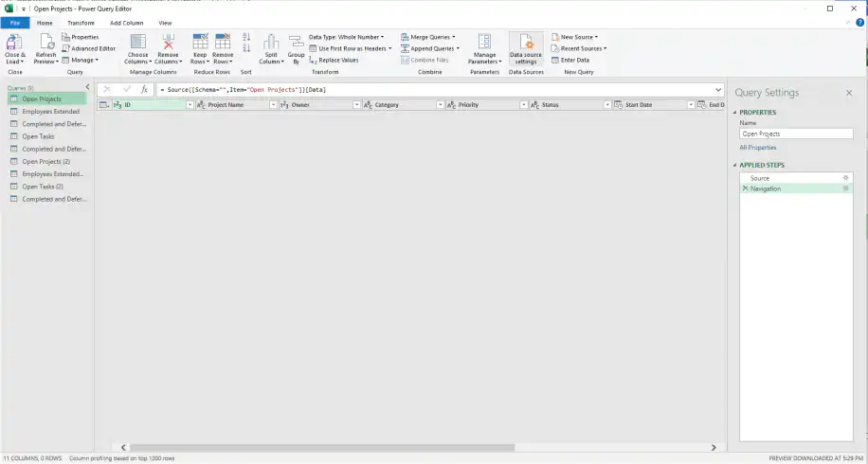Select the Open Projects query in the list
This screenshot has width=868, height=464.
(47, 99)
